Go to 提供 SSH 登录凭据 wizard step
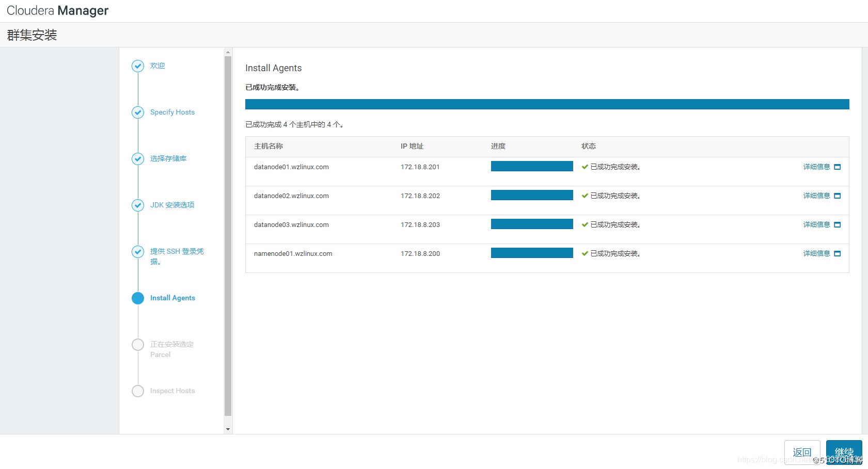The image size is (868, 469). pyautogui.click(x=177, y=256)
